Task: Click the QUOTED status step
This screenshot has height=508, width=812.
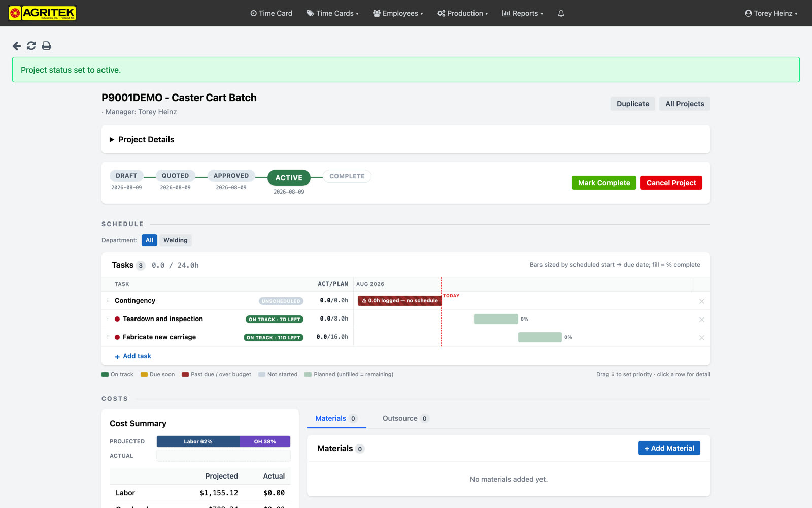Action: pos(176,176)
